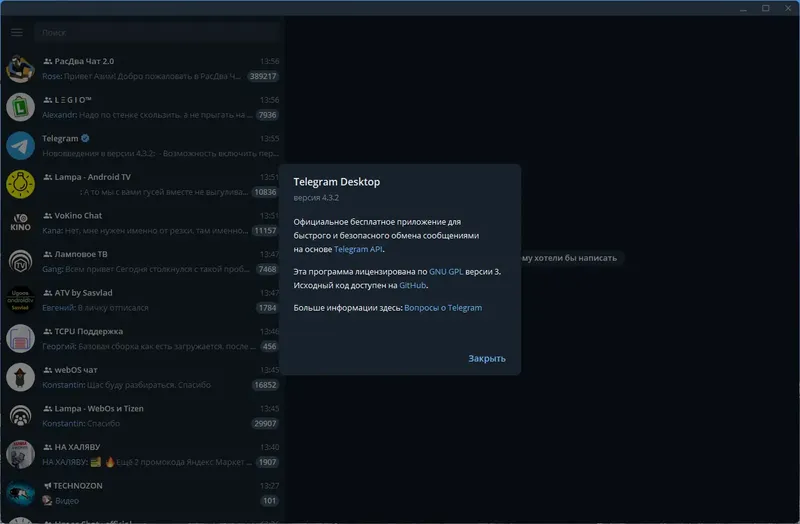This screenshot has width=800, height=524.
Task: Click the message preview starting with Евгений:
Action: [95, 308]
